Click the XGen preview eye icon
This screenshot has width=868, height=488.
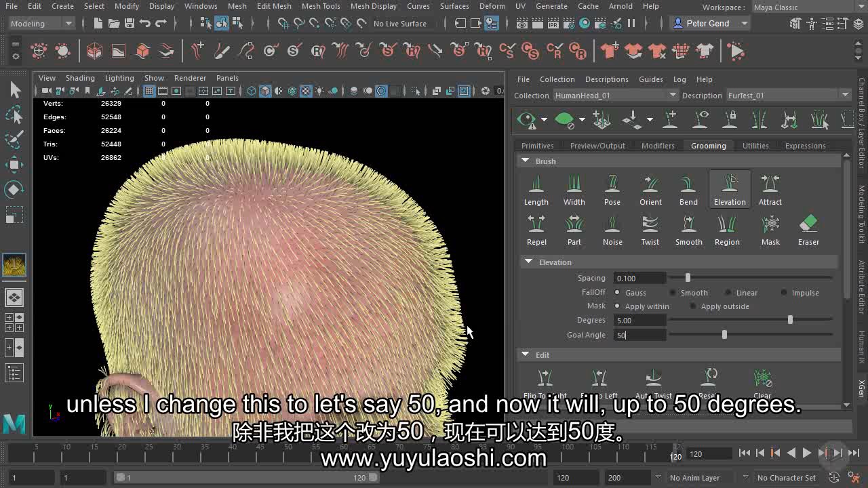tap(526, 120)
